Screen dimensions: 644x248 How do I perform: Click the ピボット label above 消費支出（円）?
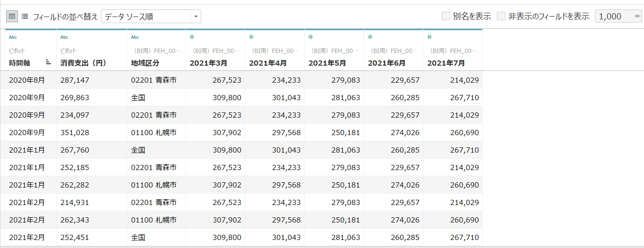pyautogui.click(x=68, y=51)
